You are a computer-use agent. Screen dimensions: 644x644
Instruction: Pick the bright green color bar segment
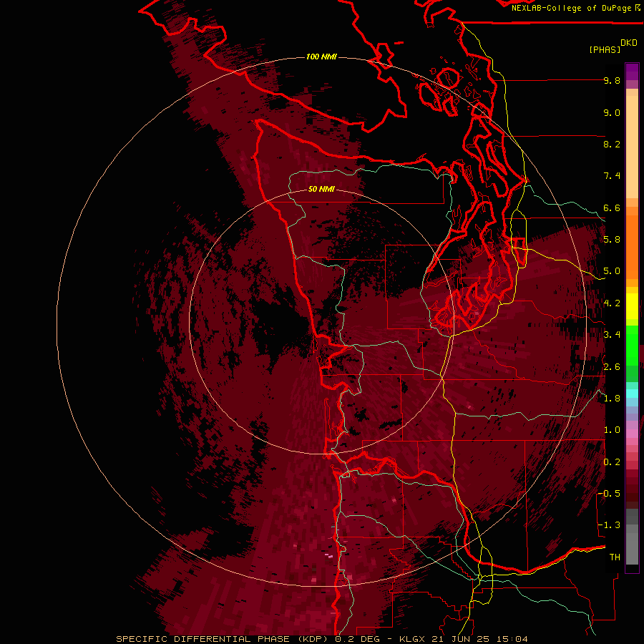tap(632, 346)
